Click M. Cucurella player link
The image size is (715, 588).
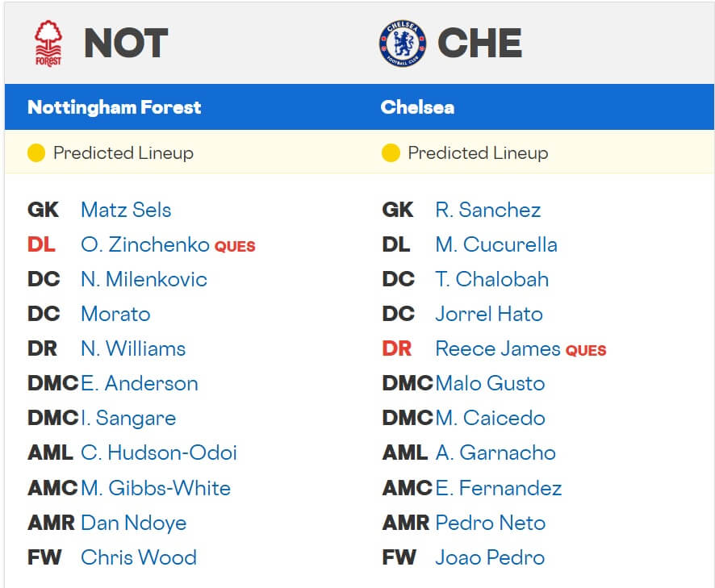(x=495, y=245)
